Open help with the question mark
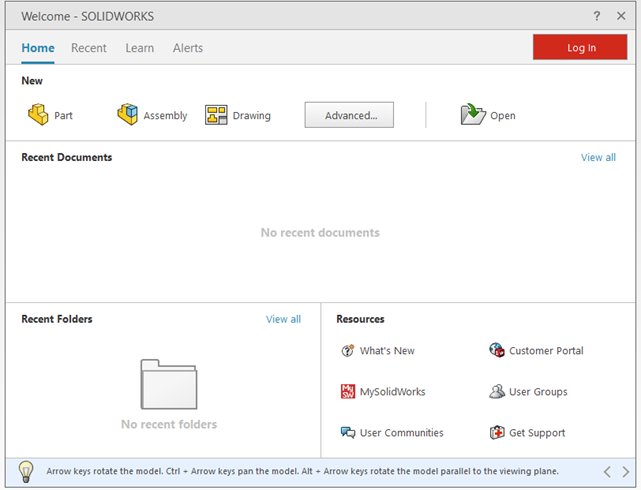Viewport: 641px width, 490px height. click(x=597, y=16)
